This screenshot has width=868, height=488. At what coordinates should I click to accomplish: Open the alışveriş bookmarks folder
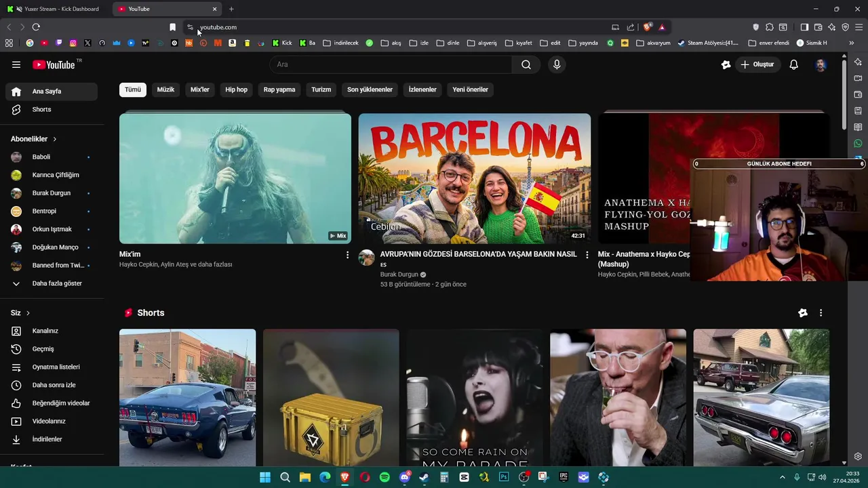[482, 43]
